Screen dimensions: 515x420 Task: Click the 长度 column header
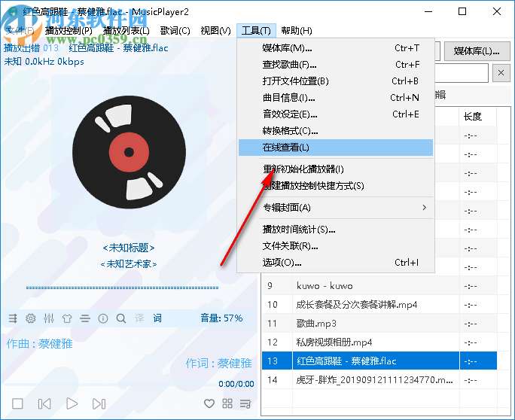click(x=477, y=116)
